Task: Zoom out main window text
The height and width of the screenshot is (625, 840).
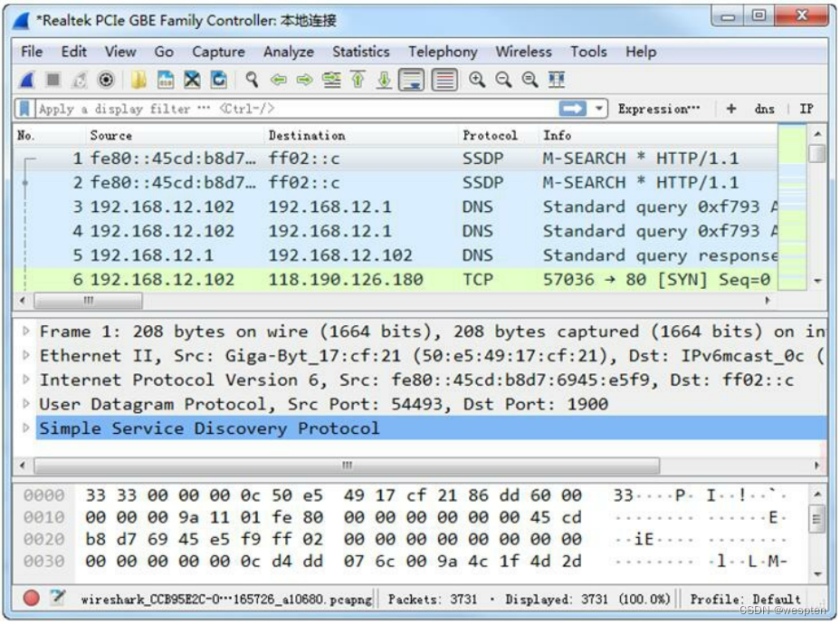Action: pyautogui.click(x=503, y=80)
